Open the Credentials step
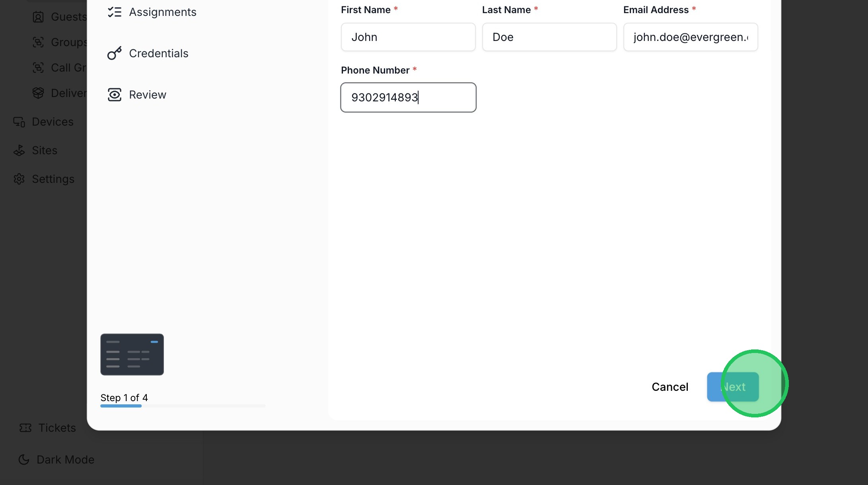Viewport: 868px width, 485px height. click(x=158, y=53)
